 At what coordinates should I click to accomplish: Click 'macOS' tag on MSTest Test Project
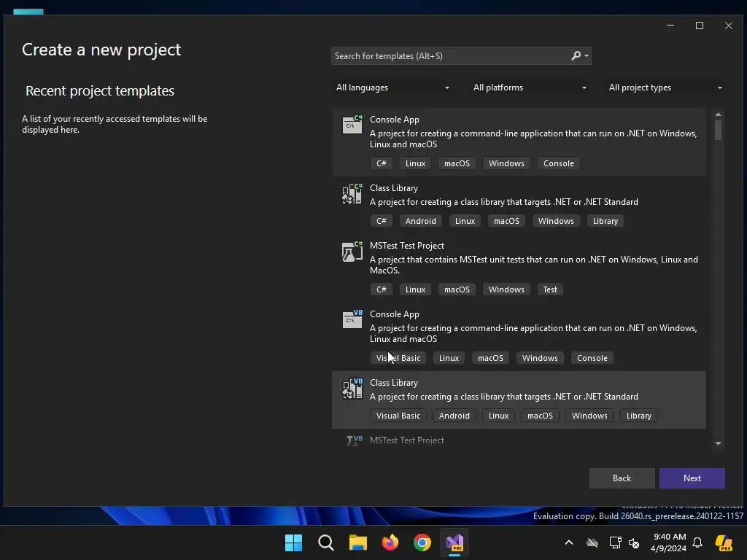click(457, 289)
